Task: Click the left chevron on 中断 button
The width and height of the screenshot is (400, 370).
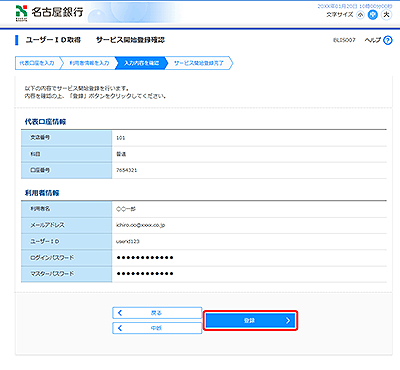Action: pyautogui.click(x=120, y=328)
